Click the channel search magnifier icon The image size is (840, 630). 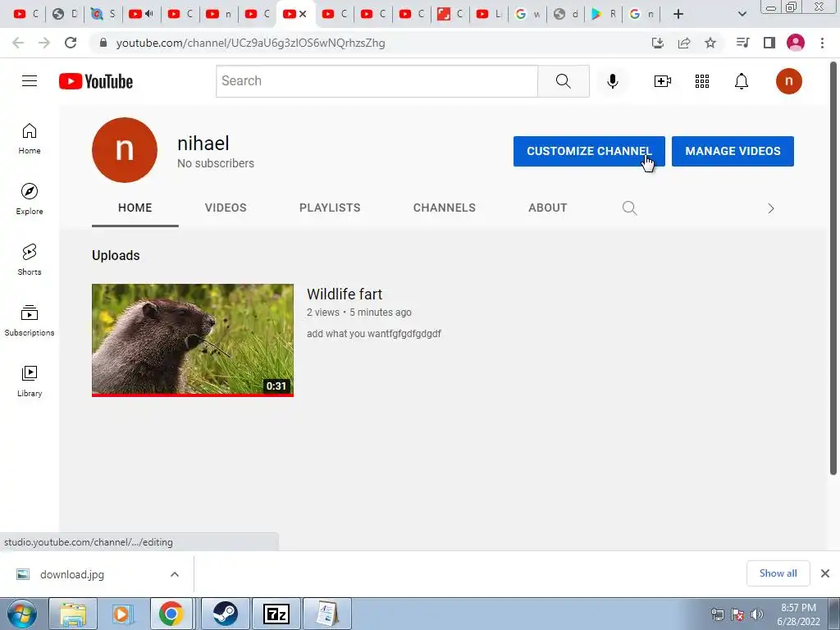[x=629, y=208]
